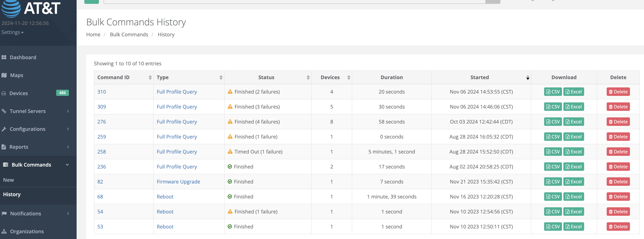Open command ID 276 link

(x=101, y=122)
